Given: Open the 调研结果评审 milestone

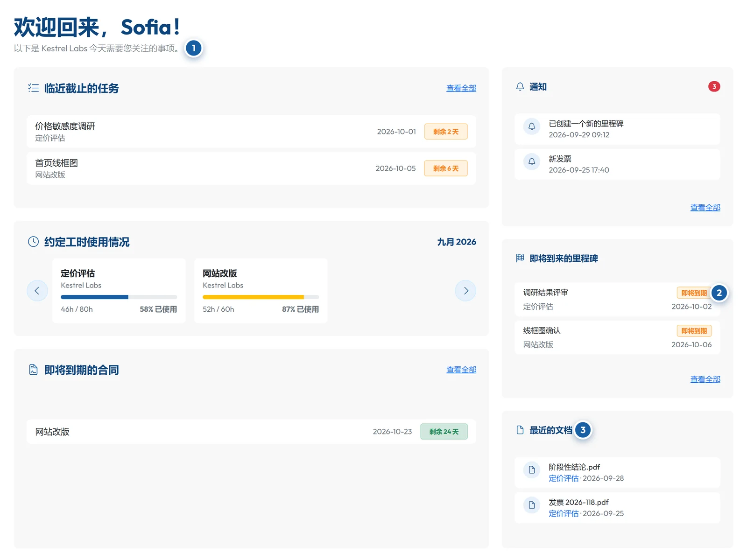Looking at the screenshot, I should tap(617, 300).
